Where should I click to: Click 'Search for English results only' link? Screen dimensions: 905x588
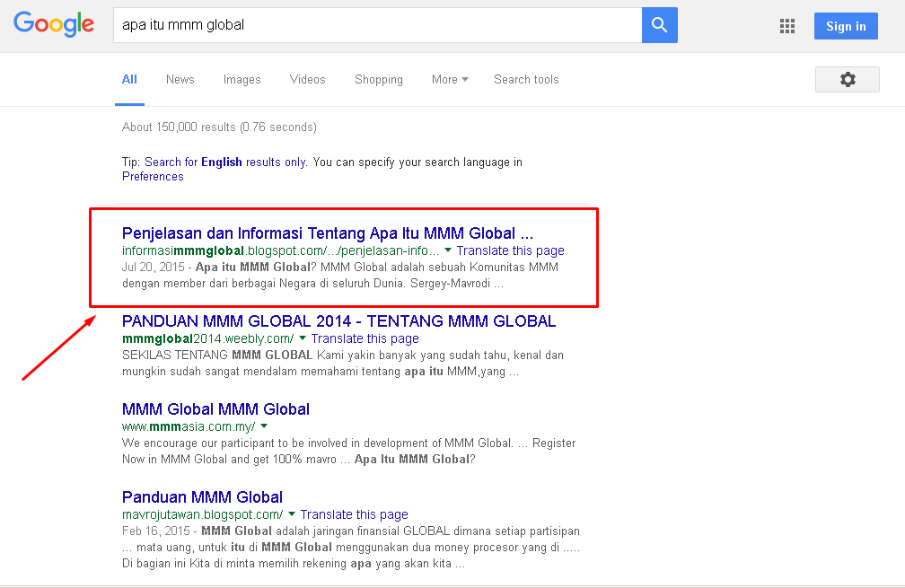(225, 162)
